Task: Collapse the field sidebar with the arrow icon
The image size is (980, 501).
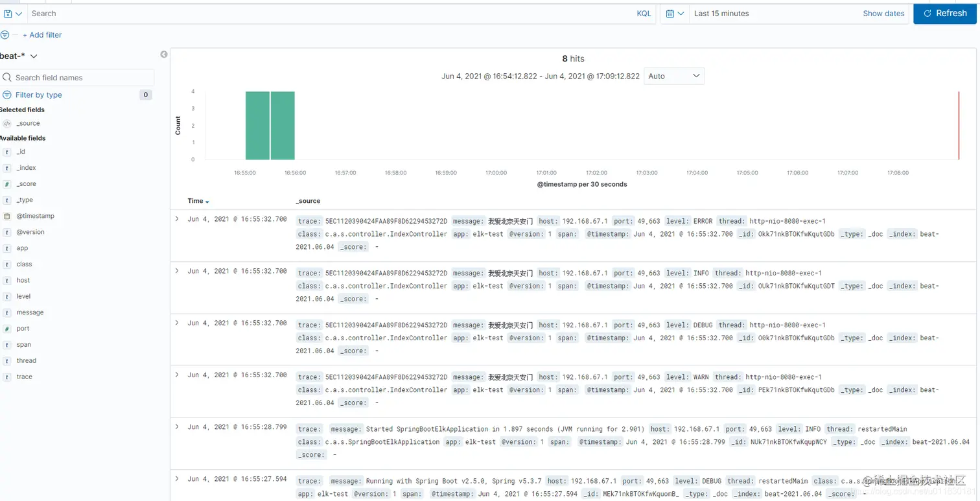Action: [x=164, y=54]
